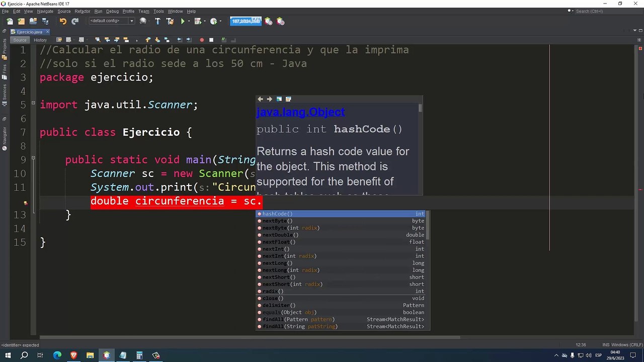Switch to Source view
Screen dimensions: 644x362
[x=20, y=40]
